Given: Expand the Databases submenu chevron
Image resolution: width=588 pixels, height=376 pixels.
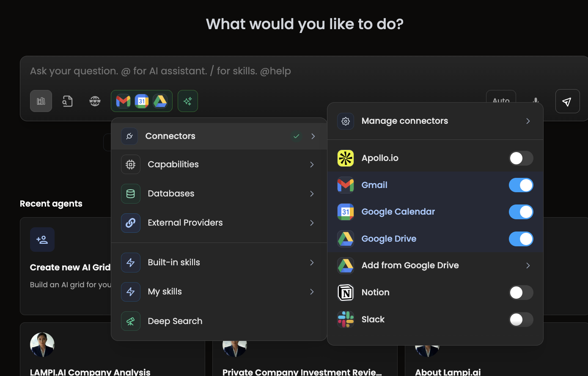Looking at the screenshot, I should click(x=312, y=193).
